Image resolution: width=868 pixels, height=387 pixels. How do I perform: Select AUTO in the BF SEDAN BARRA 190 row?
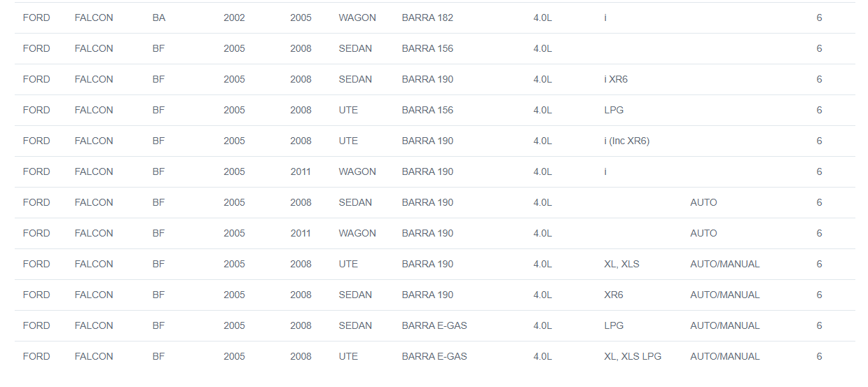point(703,202)
